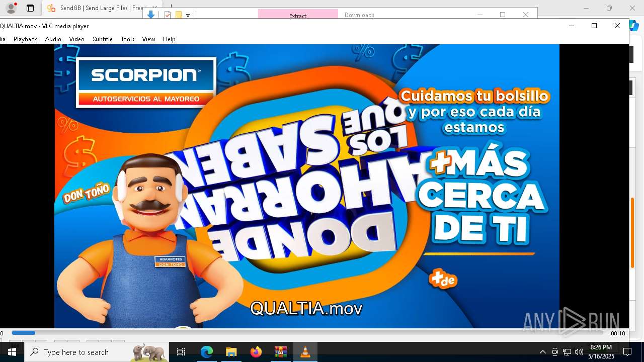644x362 pixels.
Task: Open Edge tab actions menu icon
Action: tap(30, 8)
